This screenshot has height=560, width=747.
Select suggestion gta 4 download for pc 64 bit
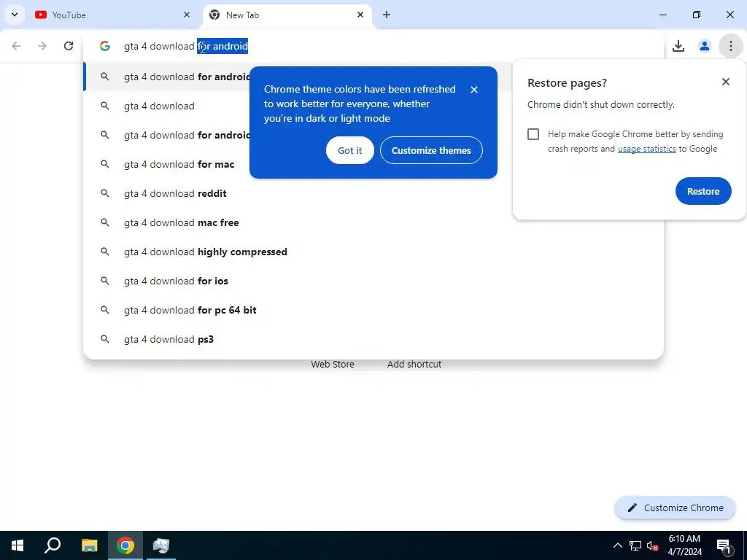373,310
